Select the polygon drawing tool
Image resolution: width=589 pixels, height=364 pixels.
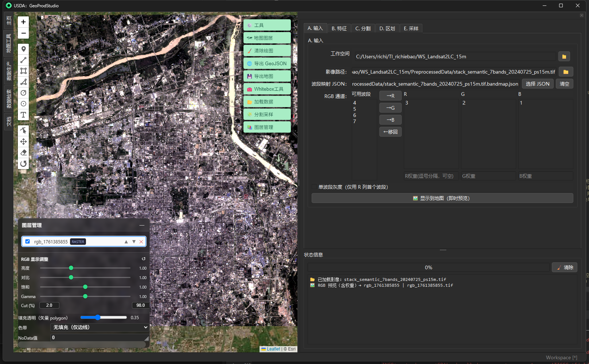(23, 82)
